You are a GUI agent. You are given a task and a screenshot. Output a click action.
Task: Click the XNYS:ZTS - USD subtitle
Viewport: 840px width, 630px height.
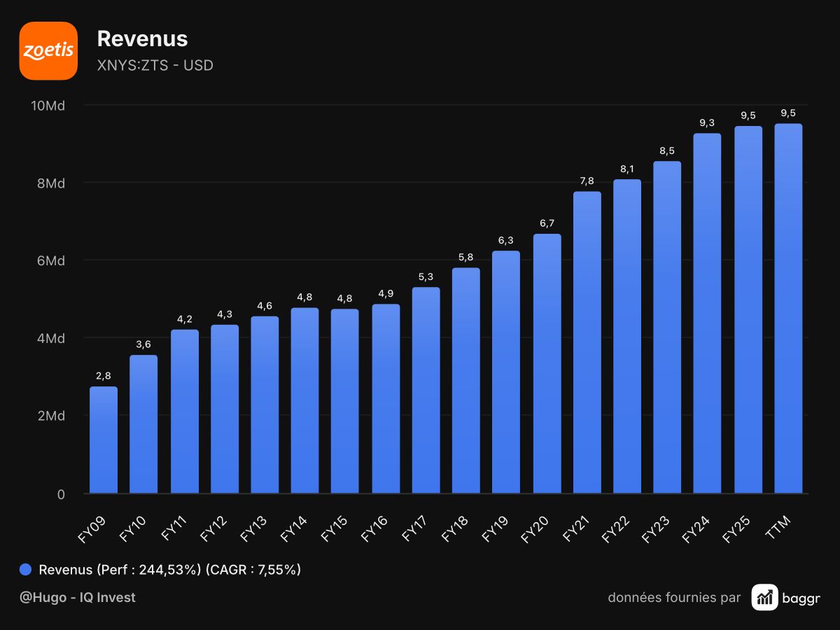pos(155,66)
